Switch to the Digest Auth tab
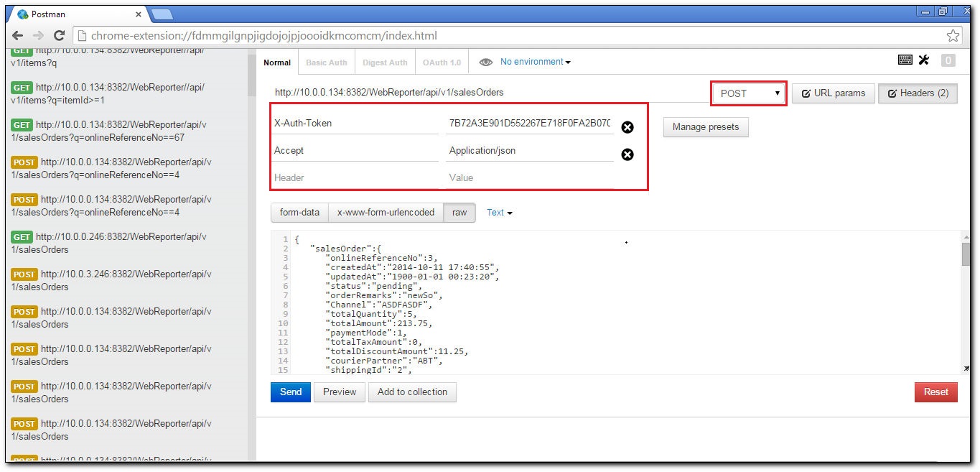This screenshot has height=472, width=980. click(x=385, y=63)
